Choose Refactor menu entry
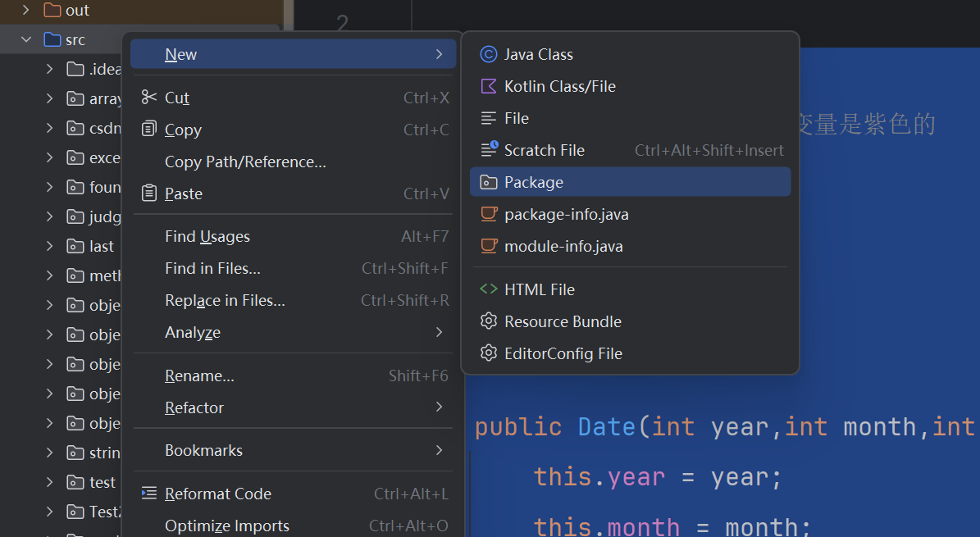This screenshot has width=980, height=537. 293,407
